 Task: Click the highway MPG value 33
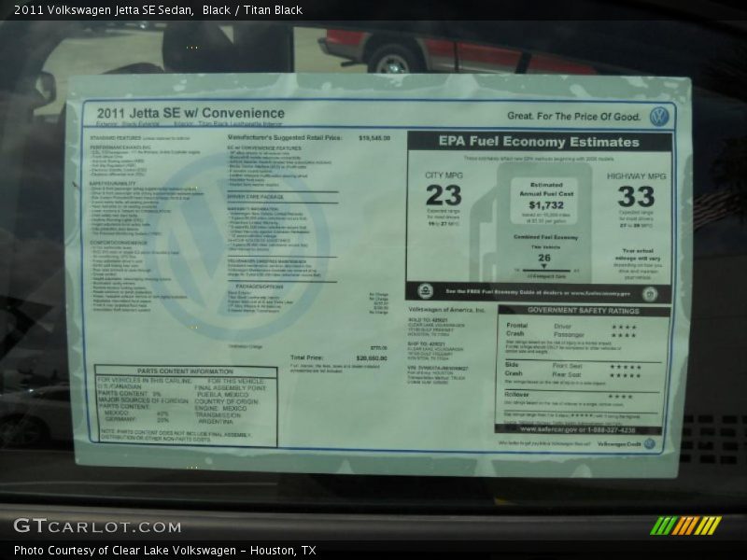(636, 196)
